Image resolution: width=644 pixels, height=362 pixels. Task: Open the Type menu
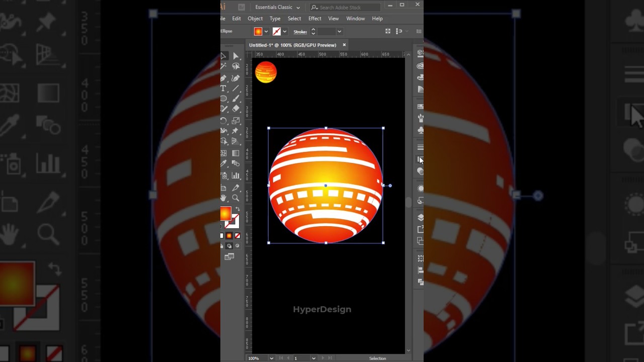tap(275, 19)
